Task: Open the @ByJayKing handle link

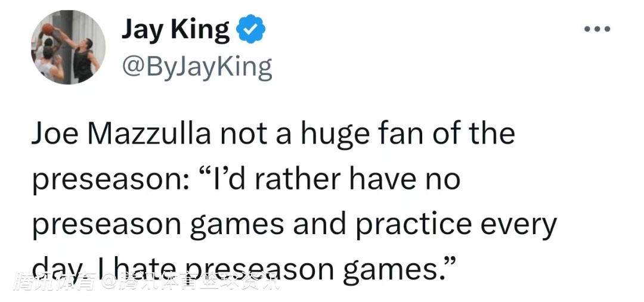Action: (197, 67)
